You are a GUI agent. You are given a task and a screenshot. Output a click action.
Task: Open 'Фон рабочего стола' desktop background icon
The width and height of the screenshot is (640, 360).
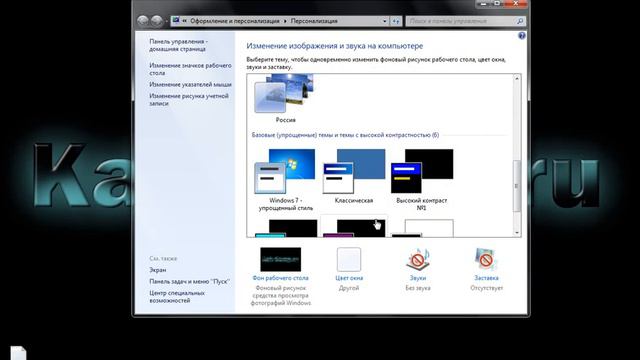[280, 259]
